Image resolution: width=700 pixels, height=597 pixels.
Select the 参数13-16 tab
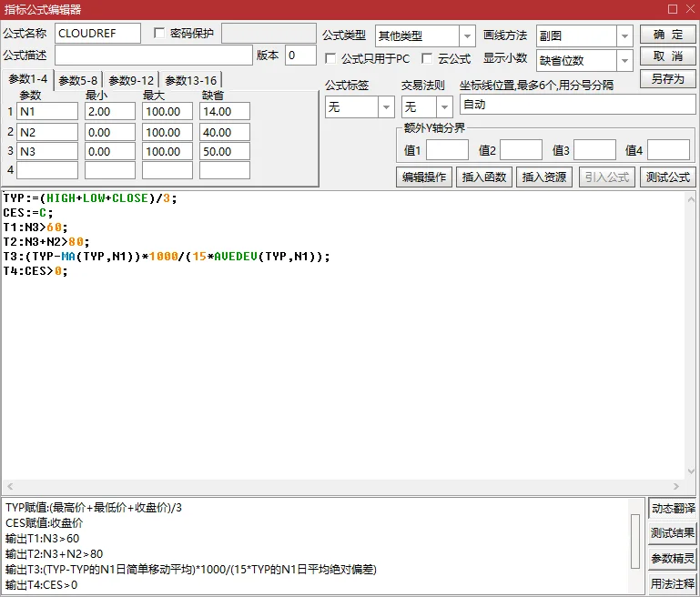(x=190, y=81)
